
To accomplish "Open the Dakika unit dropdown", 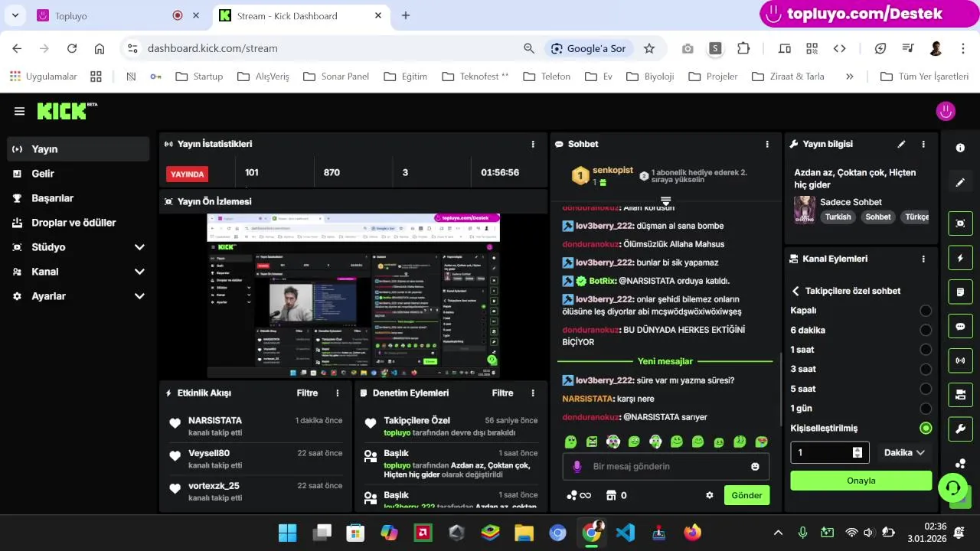I will click(x=904, y=452).
